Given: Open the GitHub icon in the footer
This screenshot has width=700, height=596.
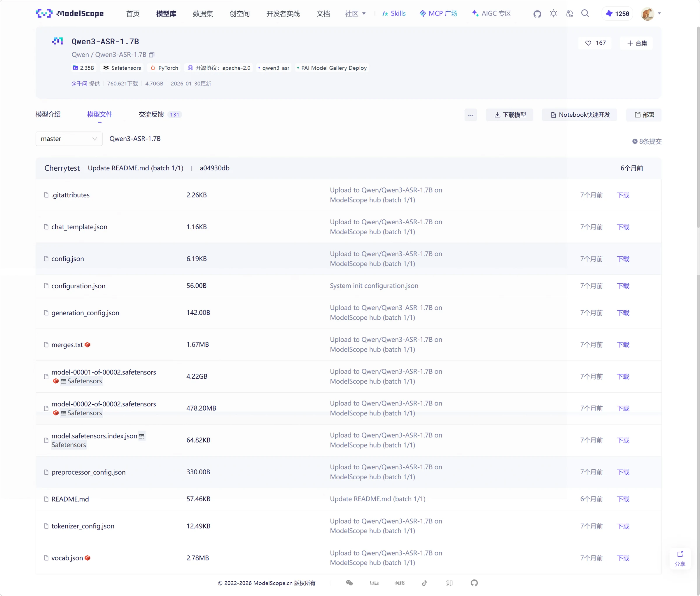Looking at the screenshot, I should point(474,583).
